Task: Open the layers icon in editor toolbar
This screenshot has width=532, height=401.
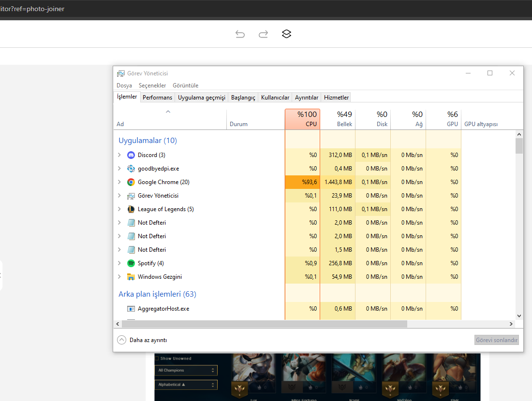Action: 286,34
